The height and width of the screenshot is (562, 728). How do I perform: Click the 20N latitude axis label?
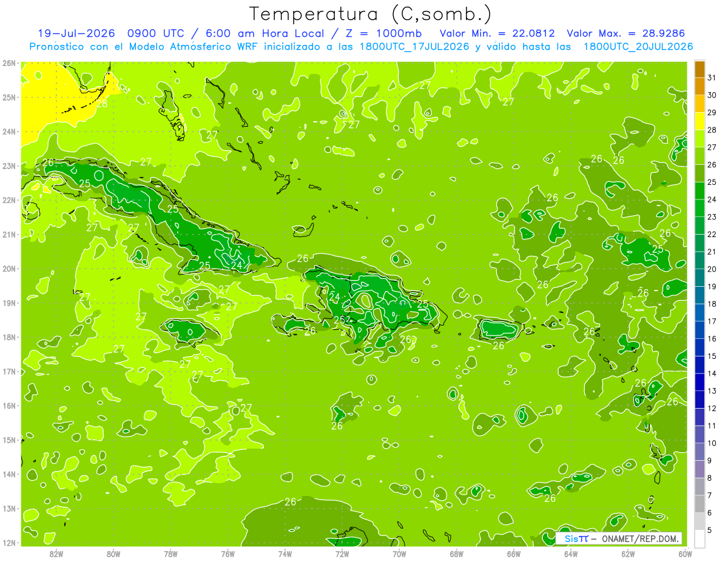point(8,269)
